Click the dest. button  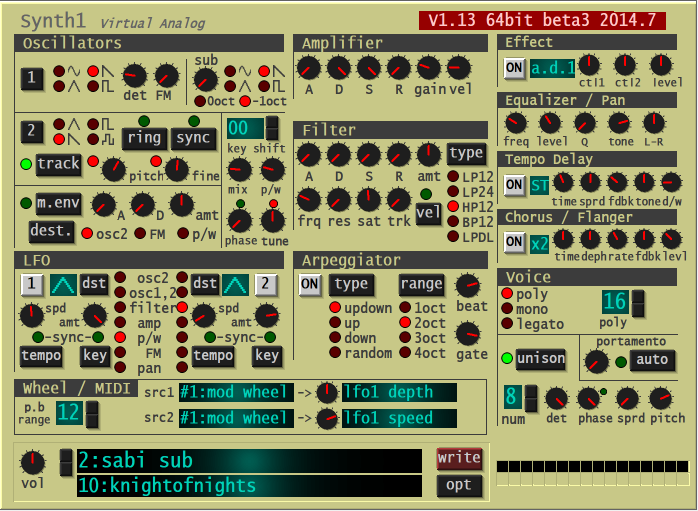[x=51, y=231]
